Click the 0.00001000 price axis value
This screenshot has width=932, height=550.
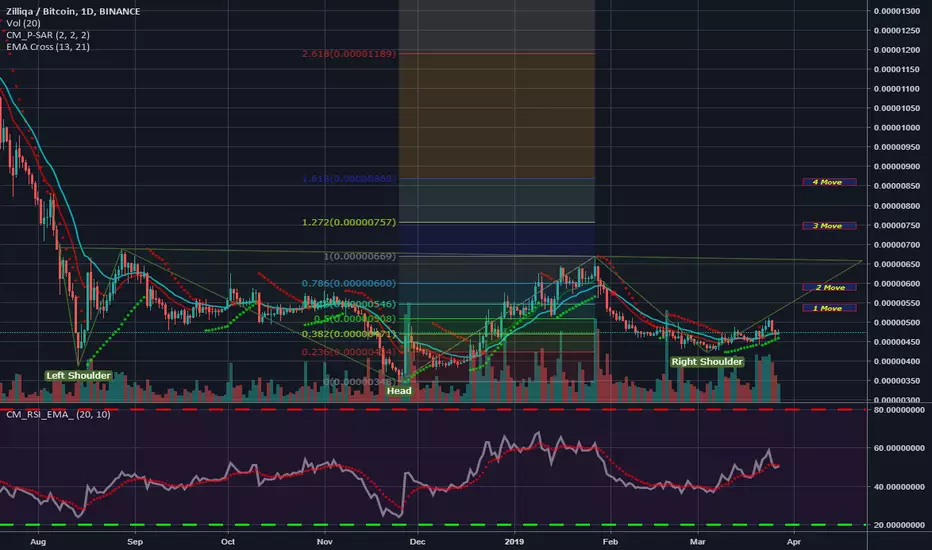(x=896, y=128)
